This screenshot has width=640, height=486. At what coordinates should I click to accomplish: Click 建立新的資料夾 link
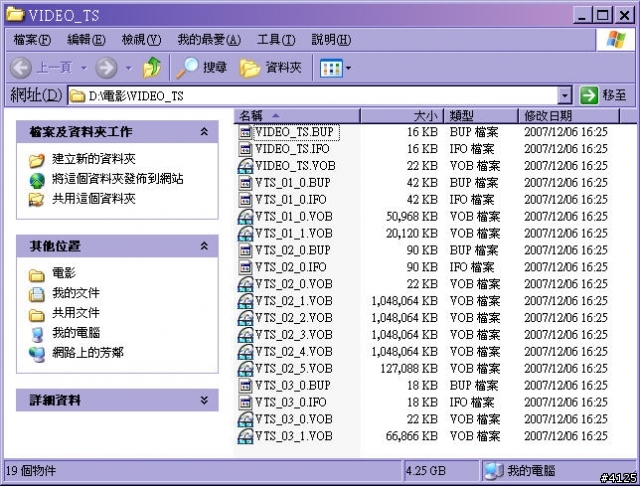pos(93,159)
